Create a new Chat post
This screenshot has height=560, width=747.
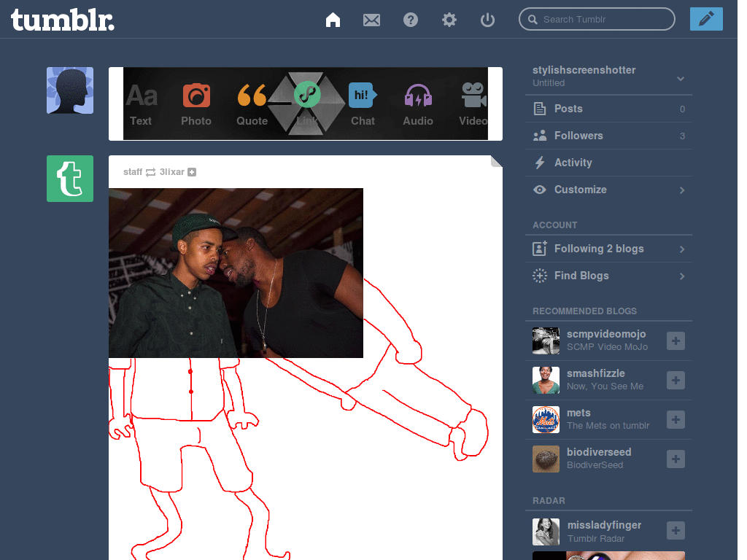click(363, 104)
